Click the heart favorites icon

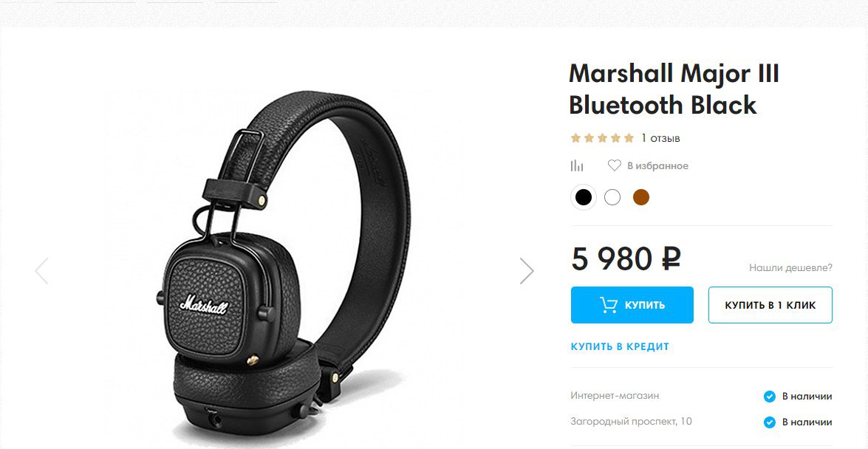(615, 165)
